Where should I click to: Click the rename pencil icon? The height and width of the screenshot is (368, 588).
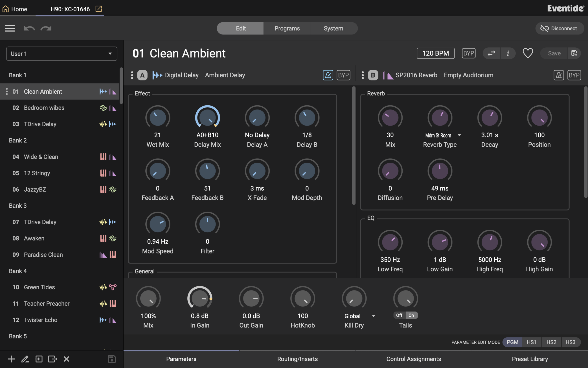click(25, 359)
